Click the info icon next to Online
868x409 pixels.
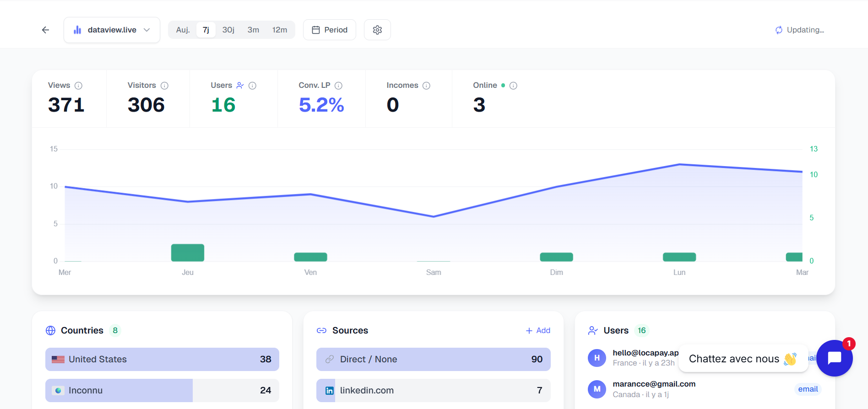click(x=513, y=86)
